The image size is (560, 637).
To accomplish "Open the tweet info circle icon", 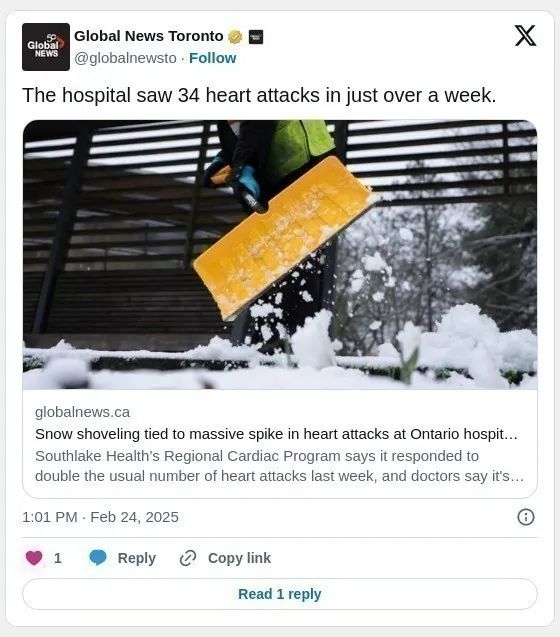I will (526, 517).
